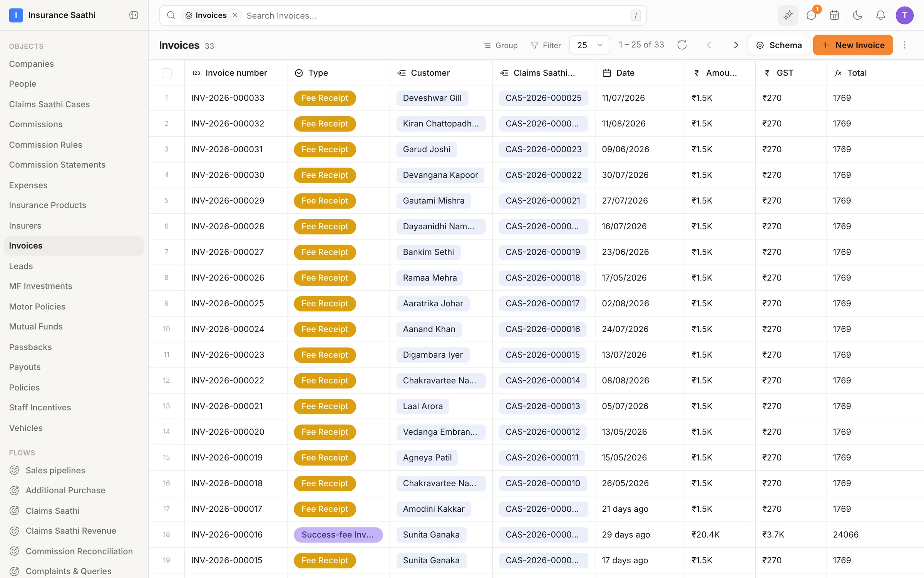Click Success-fee Invoice type badge
Viewport: 924px width, 578px height.
tap(338, 534)
